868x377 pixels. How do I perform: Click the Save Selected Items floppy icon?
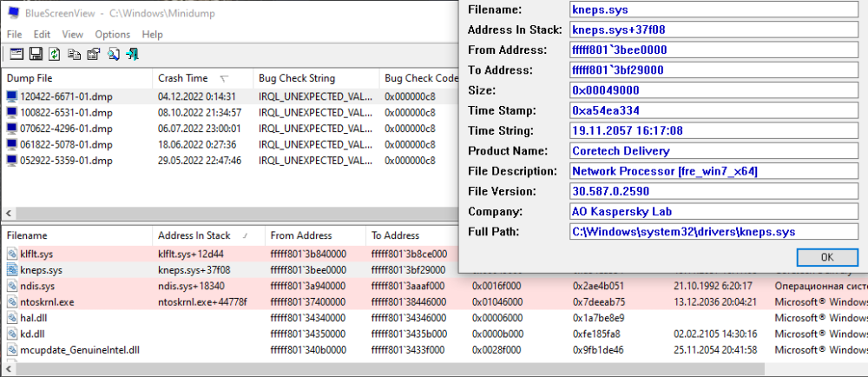(x=36, y=54)
